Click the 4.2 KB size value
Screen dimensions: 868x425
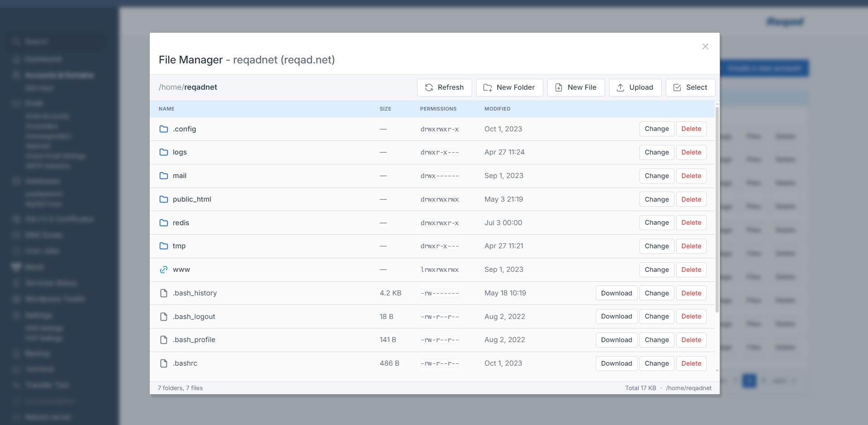390,293
